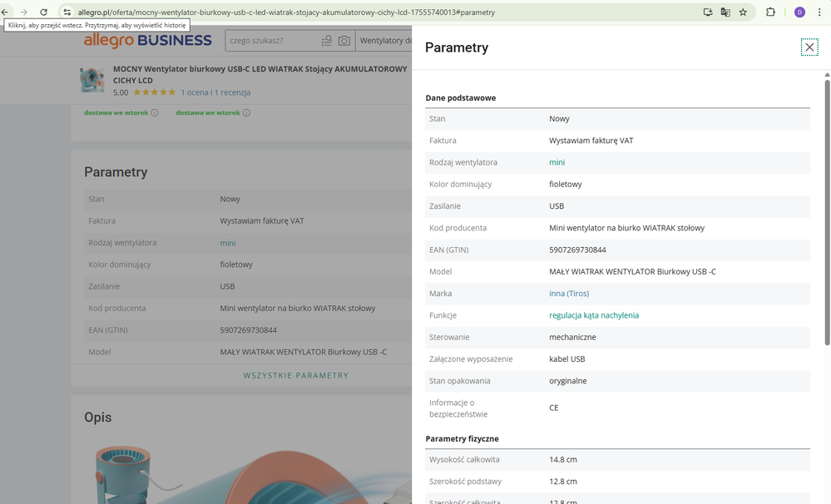The image size is (831, 504).
Task: Click the camera image search icon
Action: click(344, 41)
